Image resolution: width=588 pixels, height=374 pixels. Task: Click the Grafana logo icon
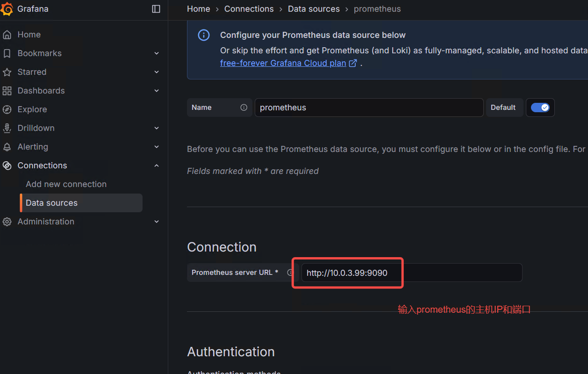7,9
